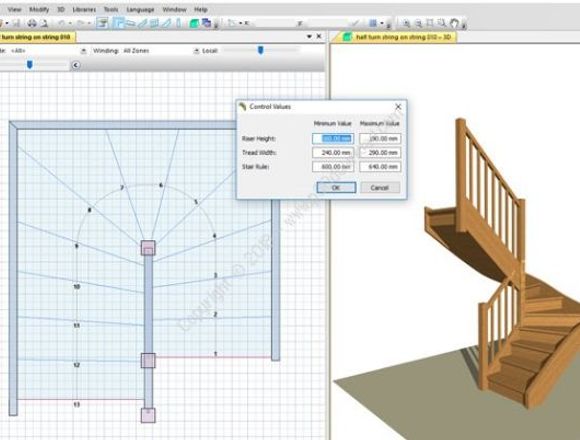Click the checkmark validate icon

[x=355, y=23]
